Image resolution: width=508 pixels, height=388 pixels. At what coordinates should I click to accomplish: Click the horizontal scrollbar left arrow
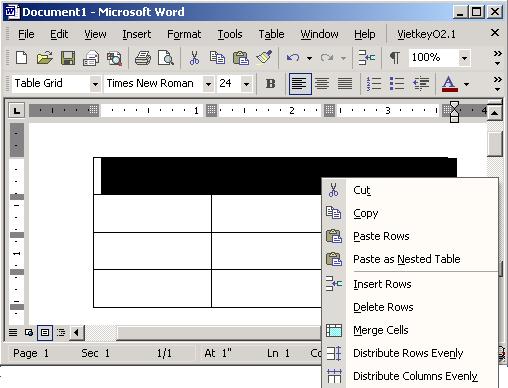coord(77,332)
